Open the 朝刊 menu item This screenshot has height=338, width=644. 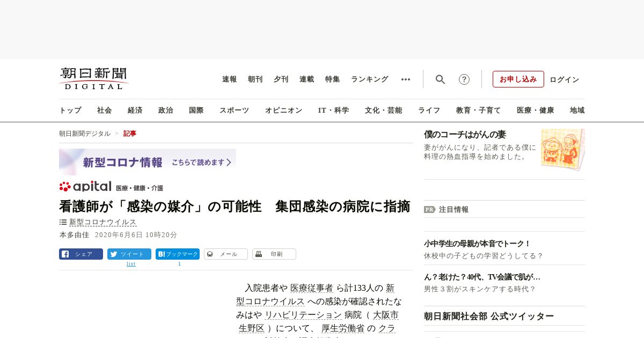coord(255,79)
